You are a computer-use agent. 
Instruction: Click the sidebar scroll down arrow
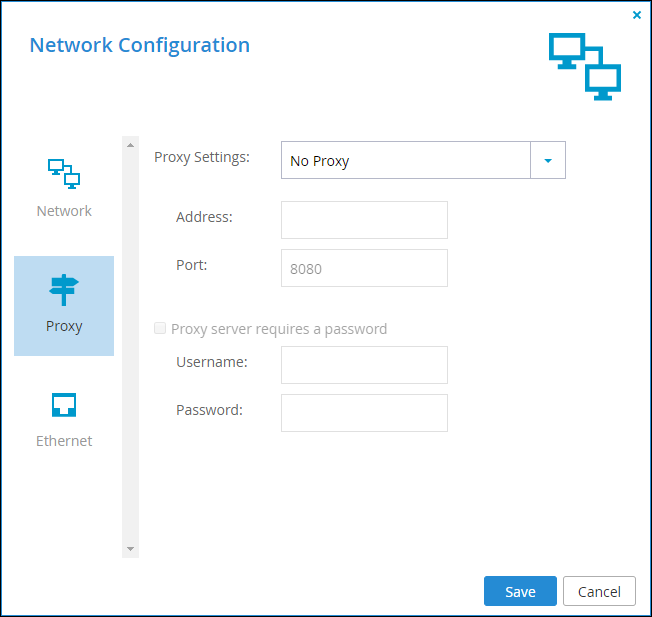[130, 549]
